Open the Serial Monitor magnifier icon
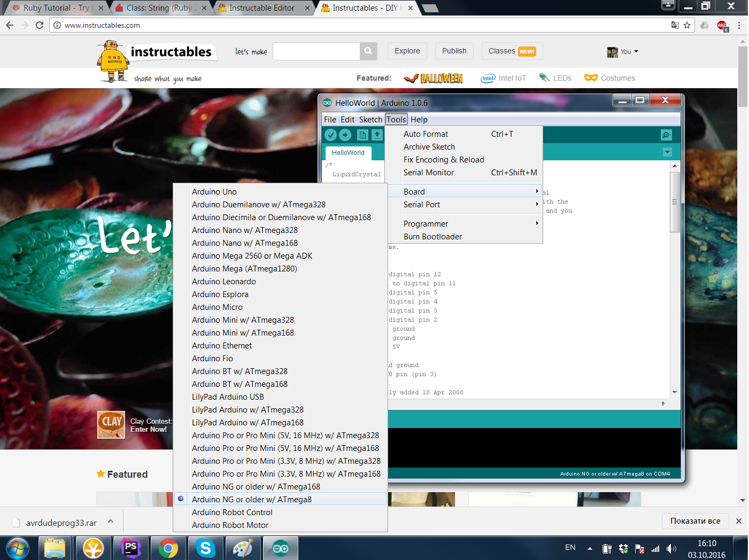This screenshot has height=560, width=749. point(666,135)
